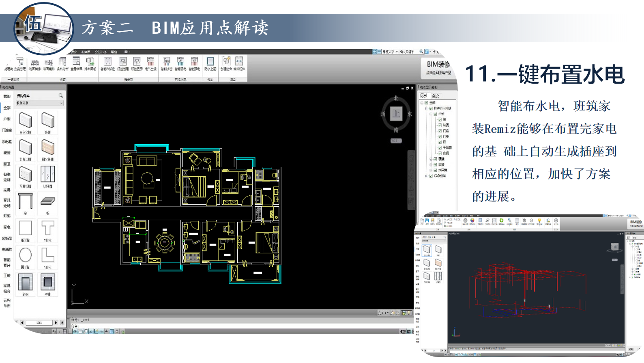Select the beam (梁) component icon

point(26,203)
